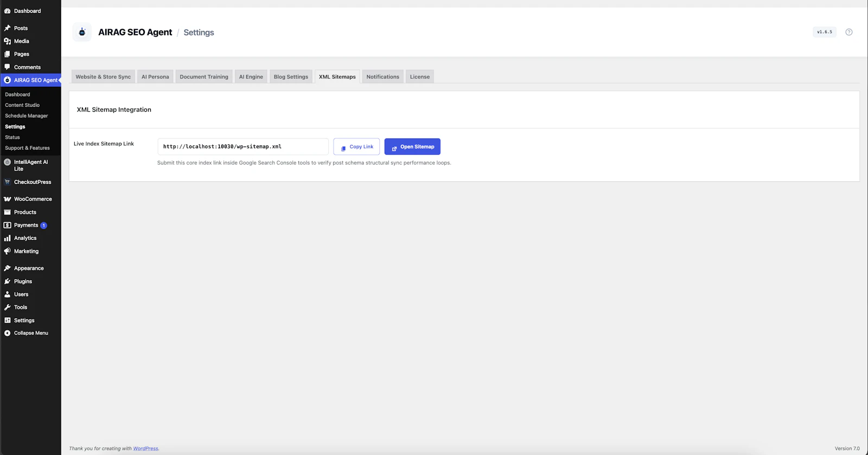Click the CheckoutPress cart icon
Image resolution: width=868 pixels, height=455 pixels.
coord(8,182)
